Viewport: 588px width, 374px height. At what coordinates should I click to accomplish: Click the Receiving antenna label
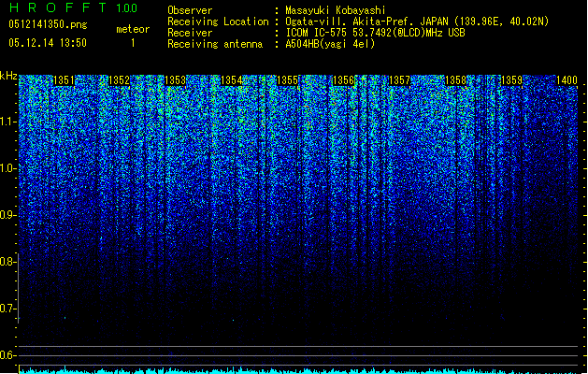click(x=215, y=44)
